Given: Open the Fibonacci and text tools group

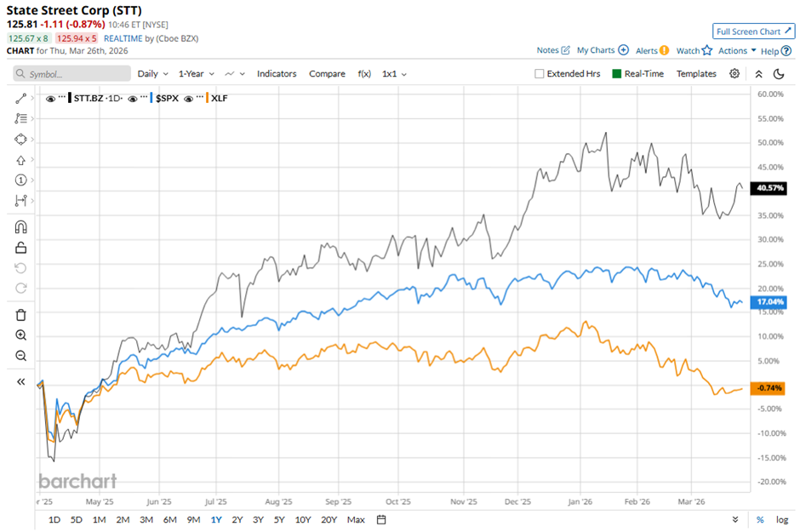Looking at the screenshot, I should [x=21, y=119].
